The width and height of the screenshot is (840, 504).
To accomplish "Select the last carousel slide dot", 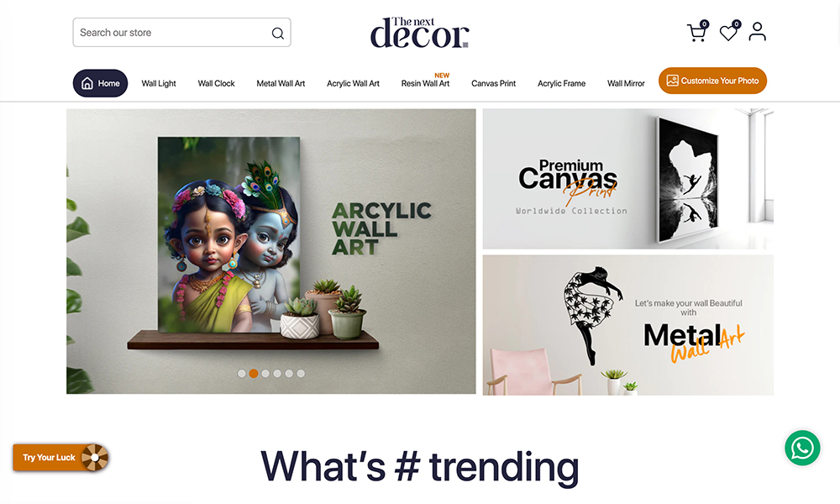I will click(301, 373).
